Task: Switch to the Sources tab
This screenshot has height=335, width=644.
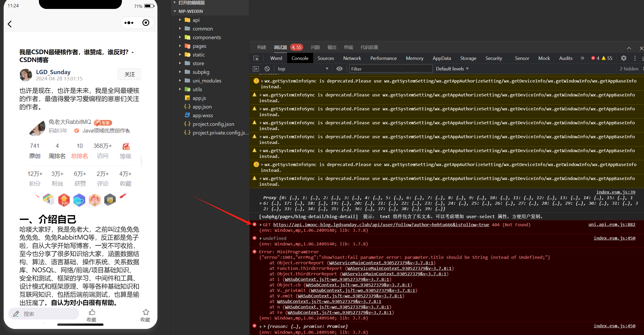Action: 326,58
